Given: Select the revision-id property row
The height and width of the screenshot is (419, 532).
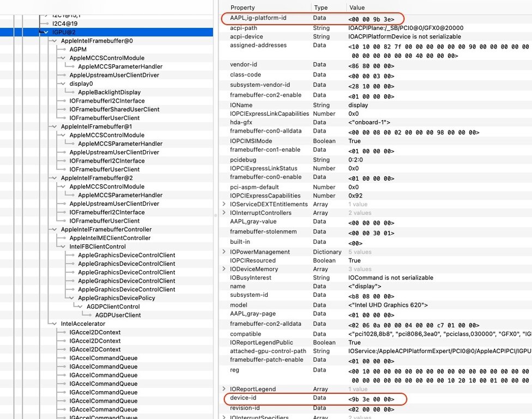Looking at the screenshot, I should coord(375,409).
